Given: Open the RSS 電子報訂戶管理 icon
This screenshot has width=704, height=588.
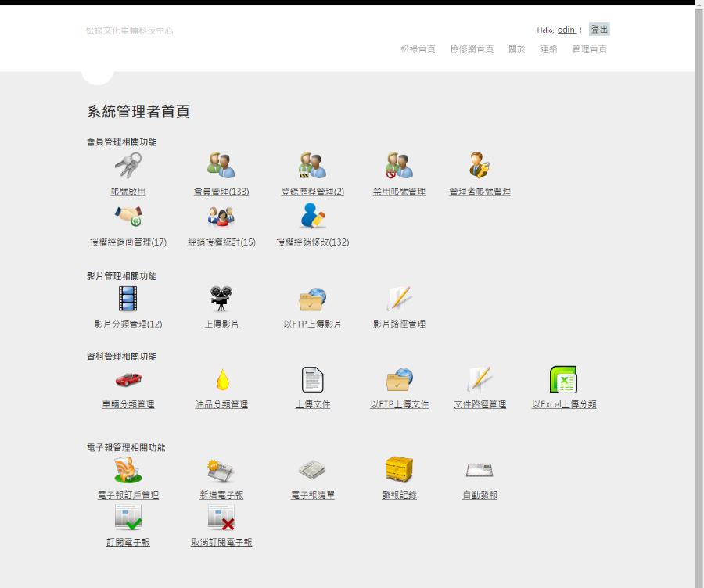Looking at the screenshot, I should (128, 470).
